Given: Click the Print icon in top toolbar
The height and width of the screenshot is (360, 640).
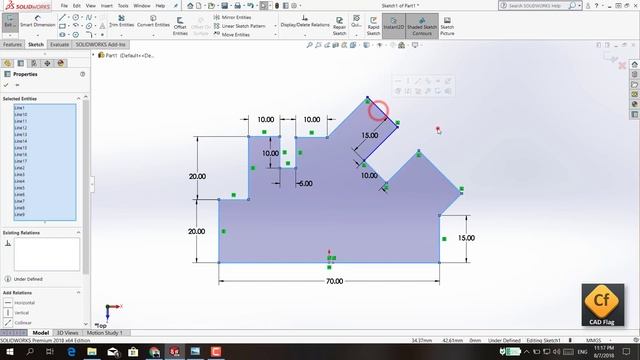Looking at the screenshot, I should point(237,6).
